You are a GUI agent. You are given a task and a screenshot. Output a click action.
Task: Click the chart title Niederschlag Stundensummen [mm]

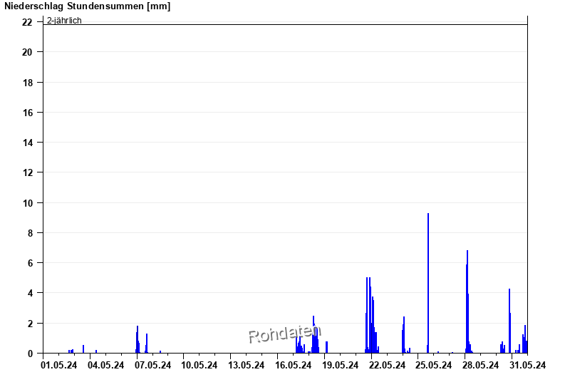click(88, 6)
